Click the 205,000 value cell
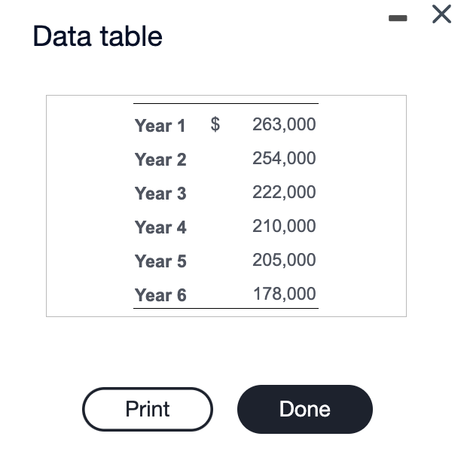Image resolution: width=467 pixels, height=476 pixels. click(x=284, y=260)
